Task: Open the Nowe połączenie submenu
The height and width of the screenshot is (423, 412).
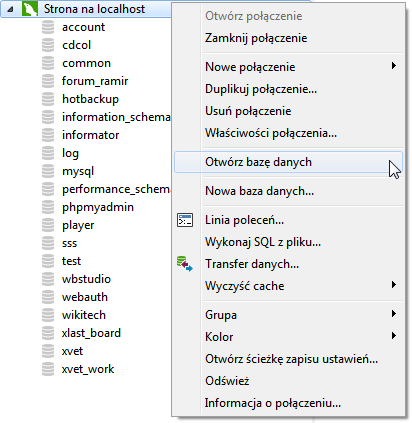Action: (x=289, y=67)
